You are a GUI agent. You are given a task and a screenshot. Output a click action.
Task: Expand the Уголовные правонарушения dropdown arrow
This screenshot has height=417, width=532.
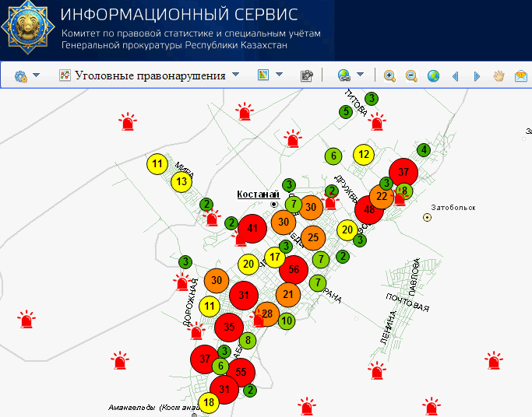[235, 75]
